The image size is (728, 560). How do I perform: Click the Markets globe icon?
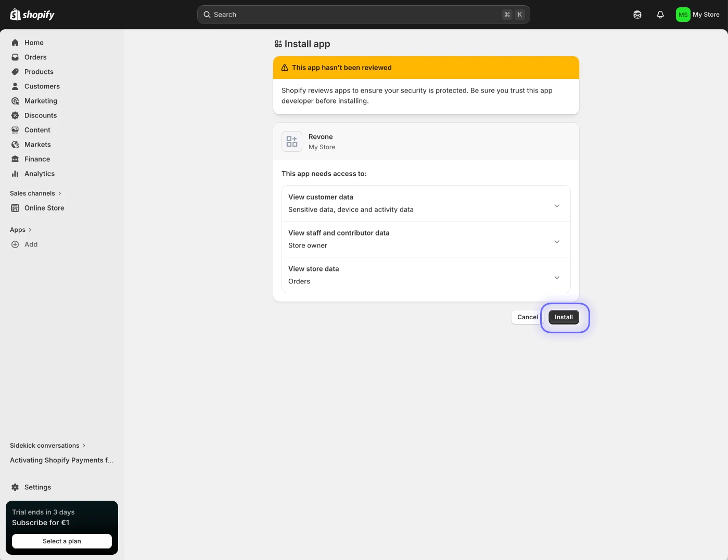pos(15,145)
